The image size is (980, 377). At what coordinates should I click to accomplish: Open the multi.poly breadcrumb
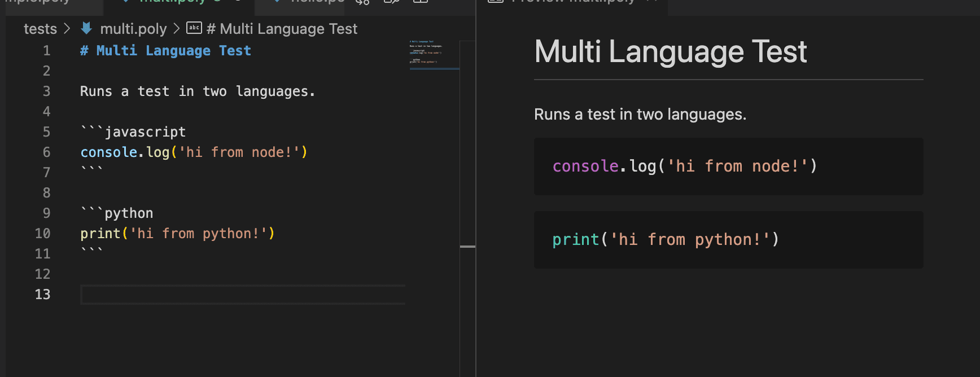(x=133, y=29)
